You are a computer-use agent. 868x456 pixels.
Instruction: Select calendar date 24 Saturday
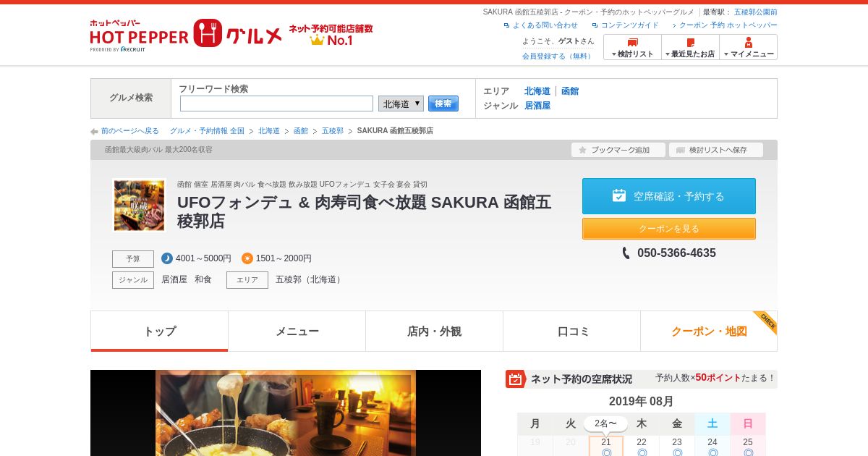712,446
